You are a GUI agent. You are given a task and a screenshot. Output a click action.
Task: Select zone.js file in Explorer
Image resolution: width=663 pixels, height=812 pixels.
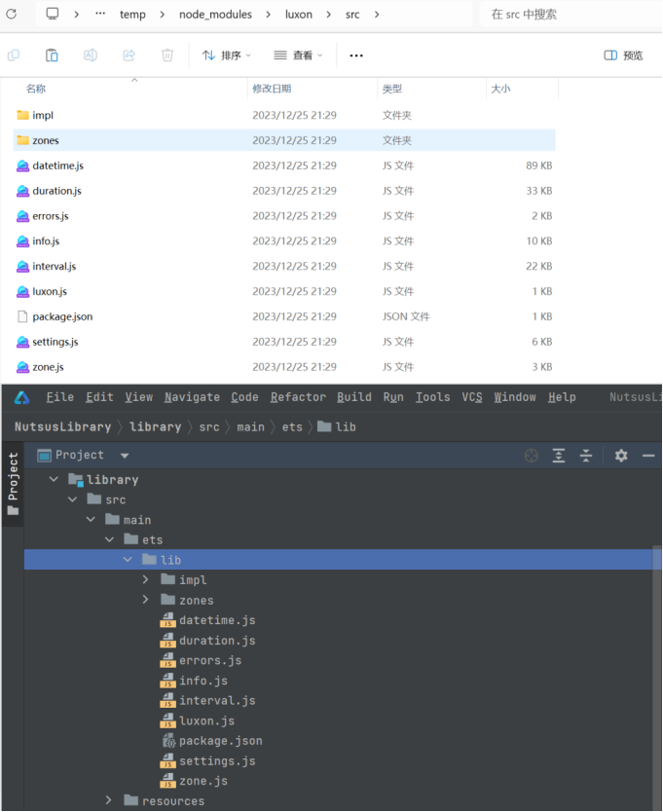pyautogui.click(x=284, y=367)
